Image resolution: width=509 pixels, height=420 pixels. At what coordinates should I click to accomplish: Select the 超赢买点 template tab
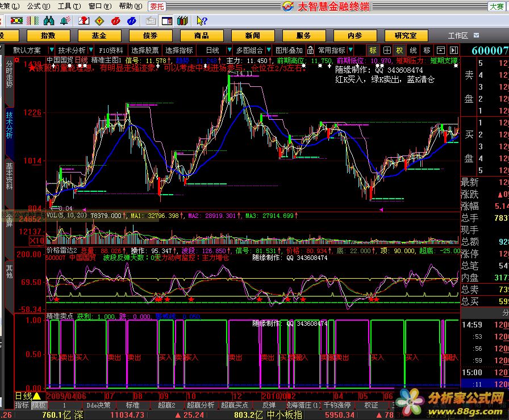(x=235, y=405)
